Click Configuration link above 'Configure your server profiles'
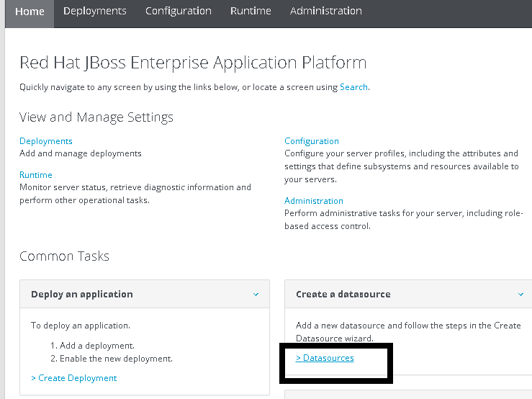Screen dimensions: 532x399 point(311,141)
